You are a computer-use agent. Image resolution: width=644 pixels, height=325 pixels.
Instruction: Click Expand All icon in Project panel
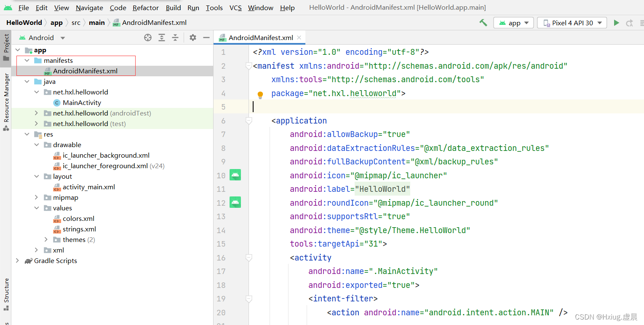162,38
